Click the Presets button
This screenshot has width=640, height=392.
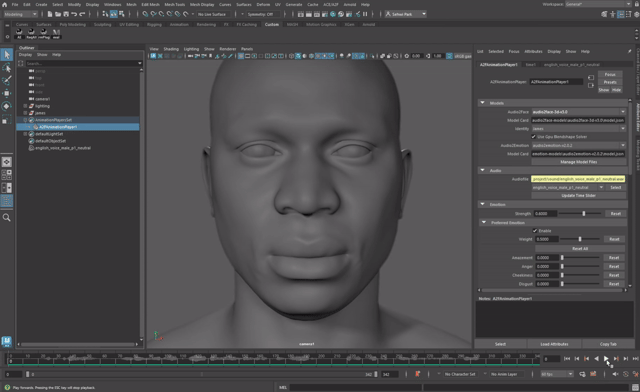[x=610, y=82]
